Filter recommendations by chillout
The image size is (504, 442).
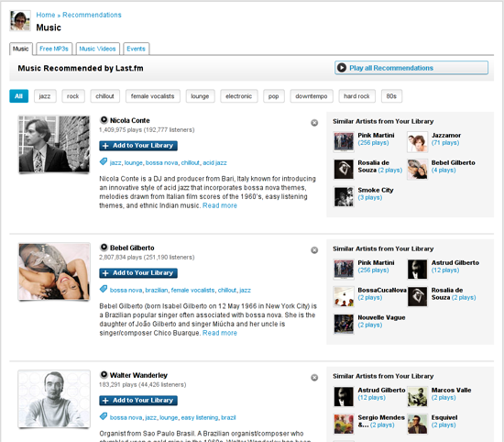pyautogui.click(x=104, y=96)
